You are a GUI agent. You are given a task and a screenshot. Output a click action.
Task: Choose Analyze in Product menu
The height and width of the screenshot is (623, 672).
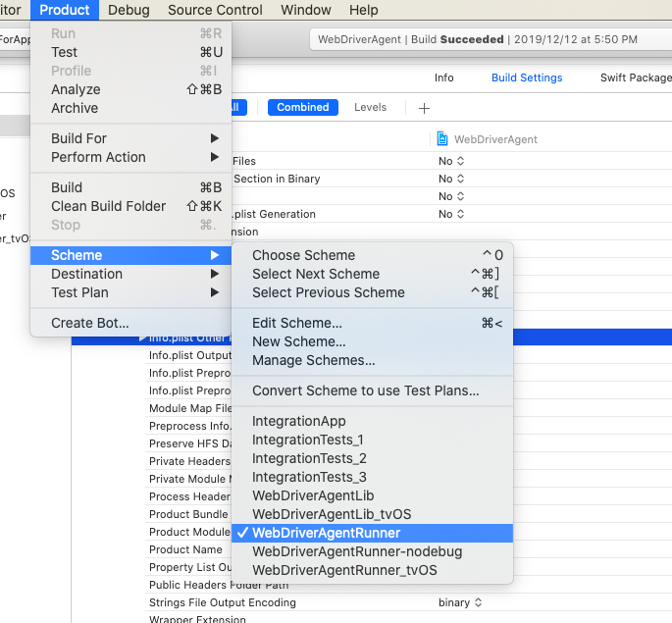[131, 89]
